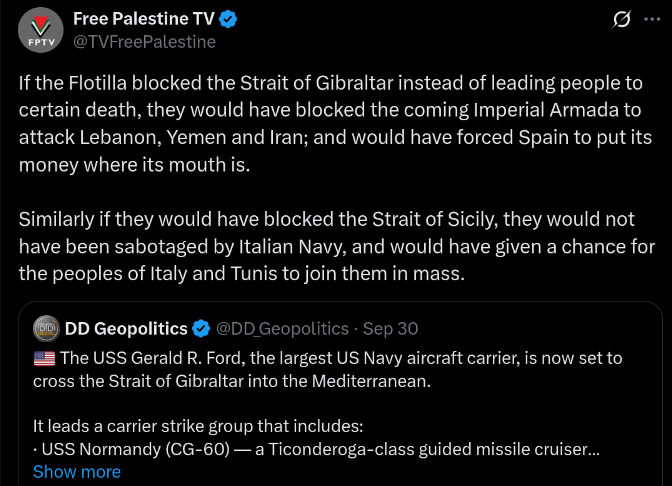Click DD Geopolitics' blue verified badge

coord(200,328)
